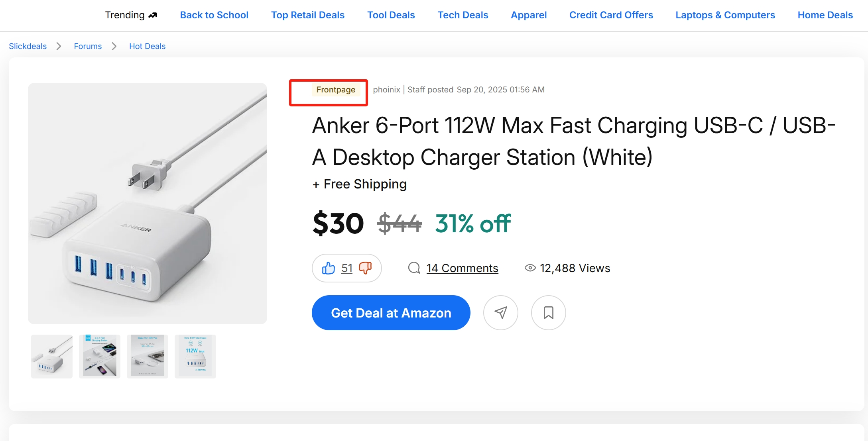This screenshot has width=868, height=441.
Task: Open the 14 Comments link
Action: click(463, 268)
